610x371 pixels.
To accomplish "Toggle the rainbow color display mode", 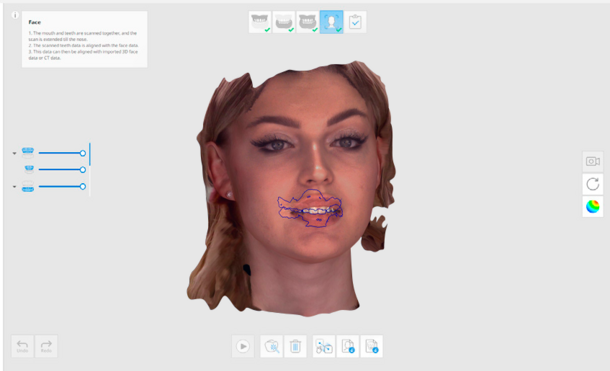I will [x=593, y=206].
